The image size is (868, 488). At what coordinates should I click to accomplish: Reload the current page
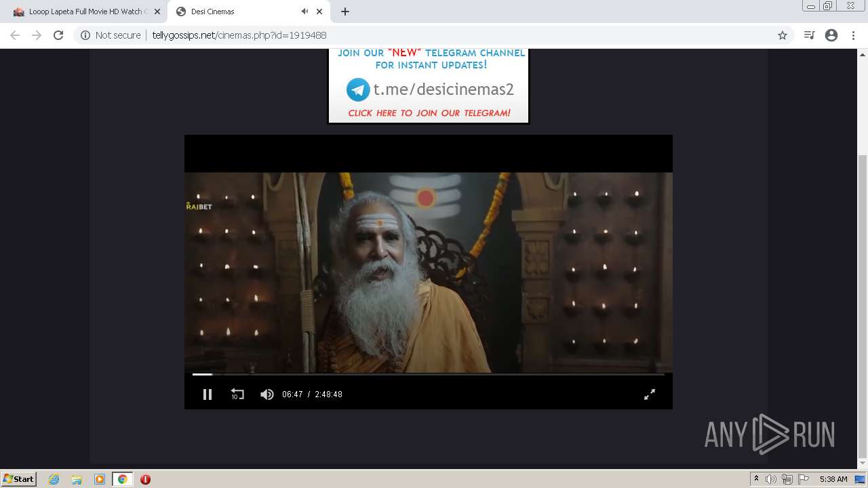point(58,35)
